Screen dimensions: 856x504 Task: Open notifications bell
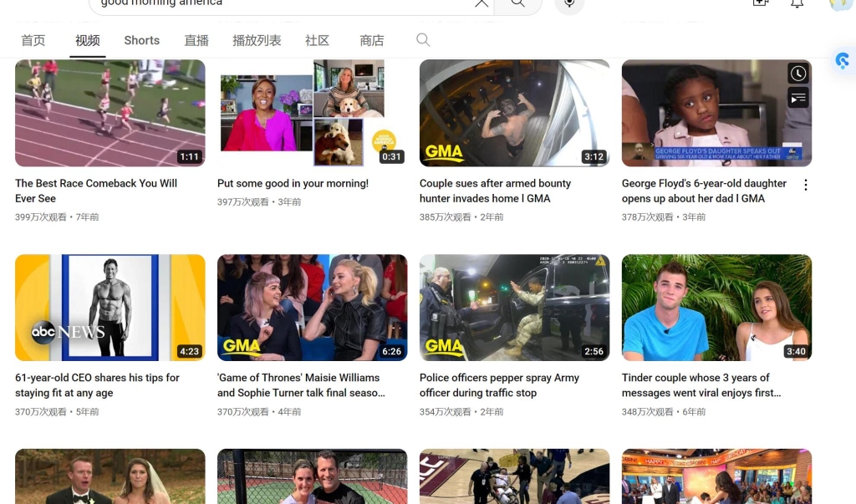[797, 4]
